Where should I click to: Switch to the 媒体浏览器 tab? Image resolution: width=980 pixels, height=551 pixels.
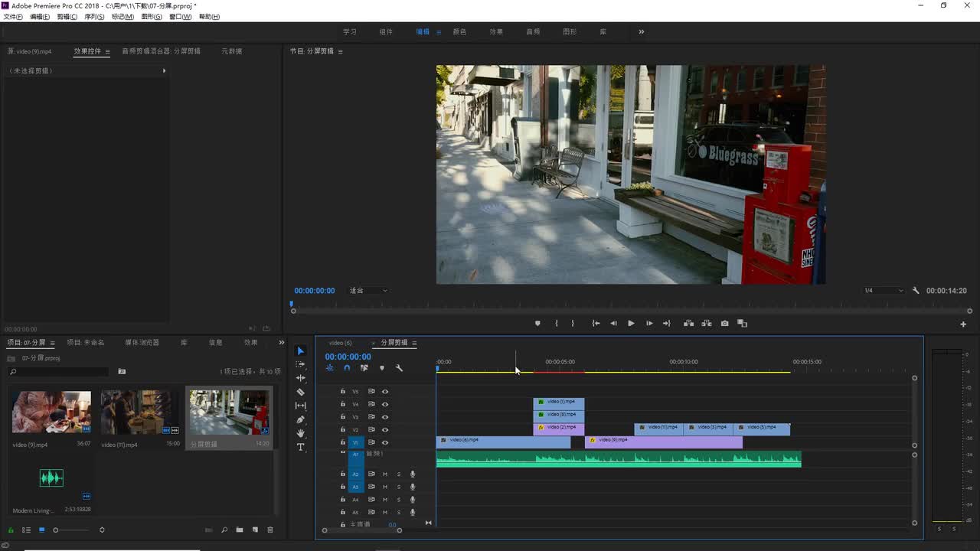point(142,342)
